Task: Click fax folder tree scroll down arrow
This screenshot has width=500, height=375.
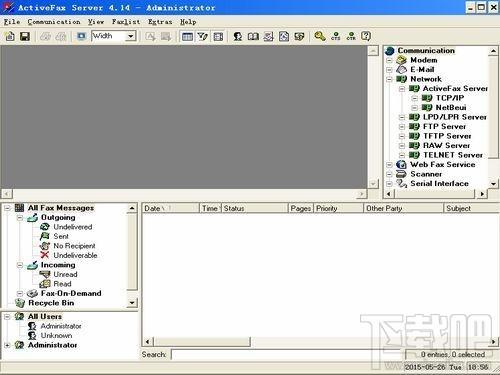Action: point(132,303)
